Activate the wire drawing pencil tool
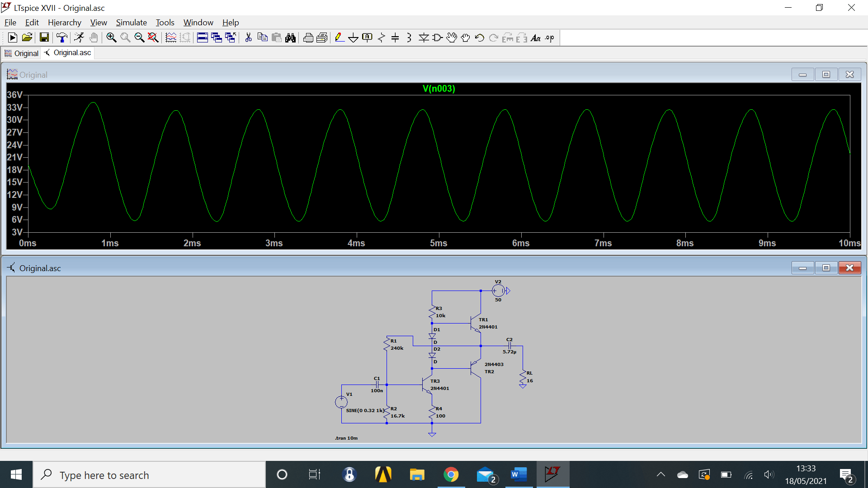868x488 pixels. [x=340, y=38]
